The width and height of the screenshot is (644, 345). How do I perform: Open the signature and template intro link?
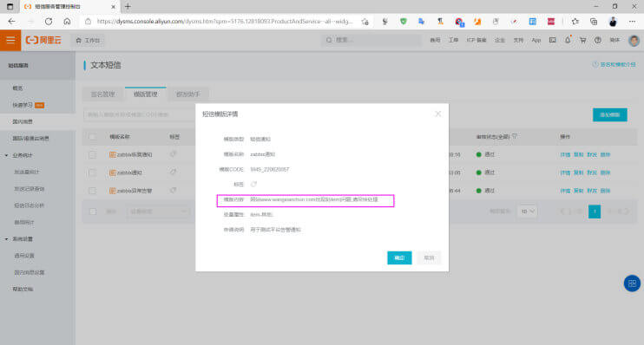coord(614,64)
